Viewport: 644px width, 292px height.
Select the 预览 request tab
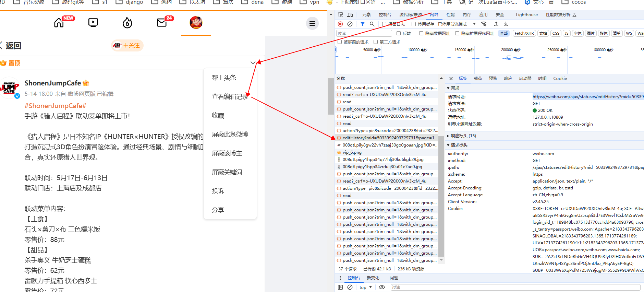493,79
